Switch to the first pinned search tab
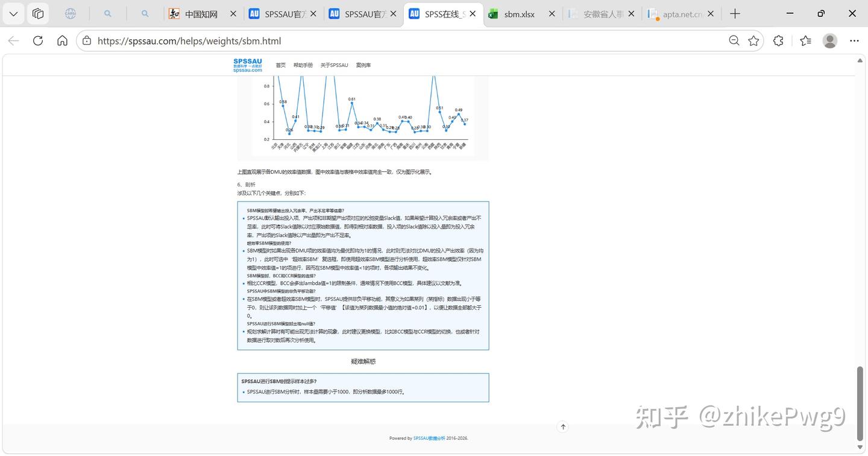This screenshot has height=456, width=868. [x=108, y=13]
